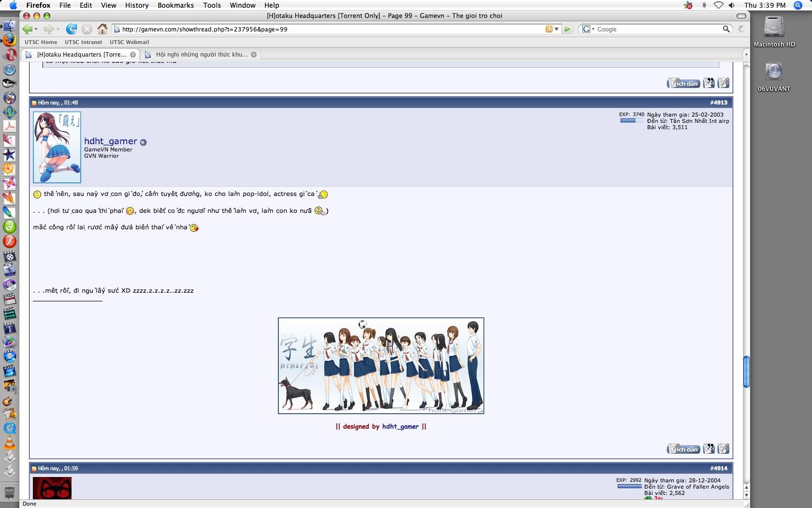Open QuickTime Player from the Dock
812x508 pixels.
pos(10,428)
